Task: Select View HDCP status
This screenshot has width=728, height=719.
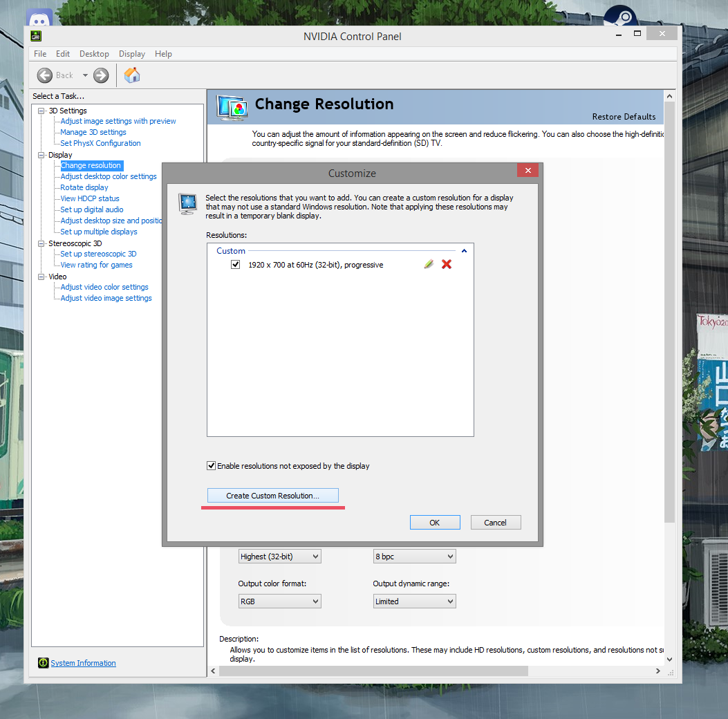Action: [90, 198]
